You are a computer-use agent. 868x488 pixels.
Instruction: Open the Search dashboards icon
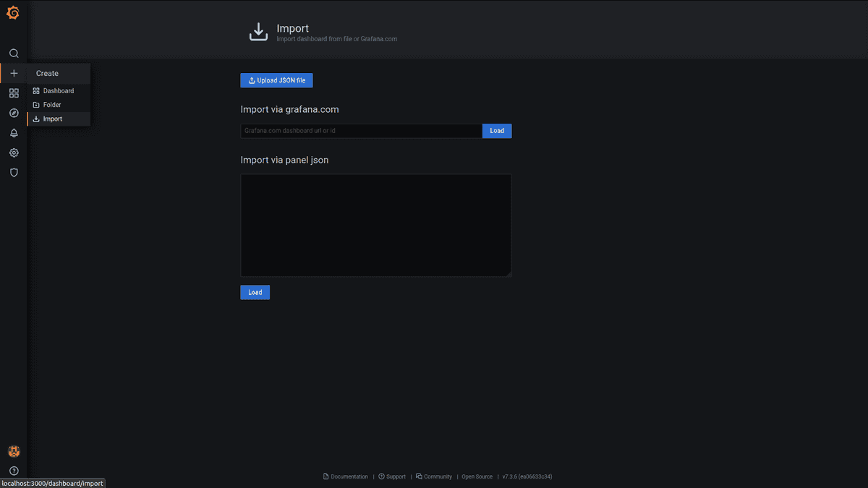point(13,53)
